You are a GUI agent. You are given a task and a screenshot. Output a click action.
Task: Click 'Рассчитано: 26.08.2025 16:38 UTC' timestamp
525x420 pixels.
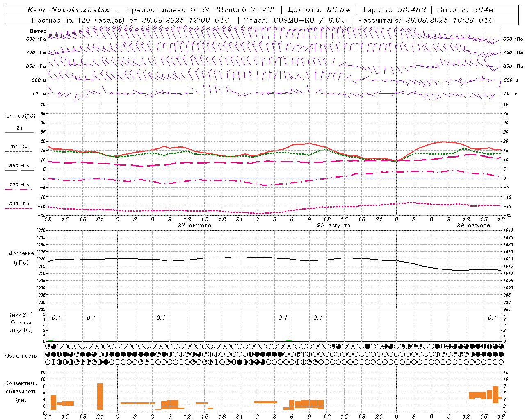tap(426, 20)
